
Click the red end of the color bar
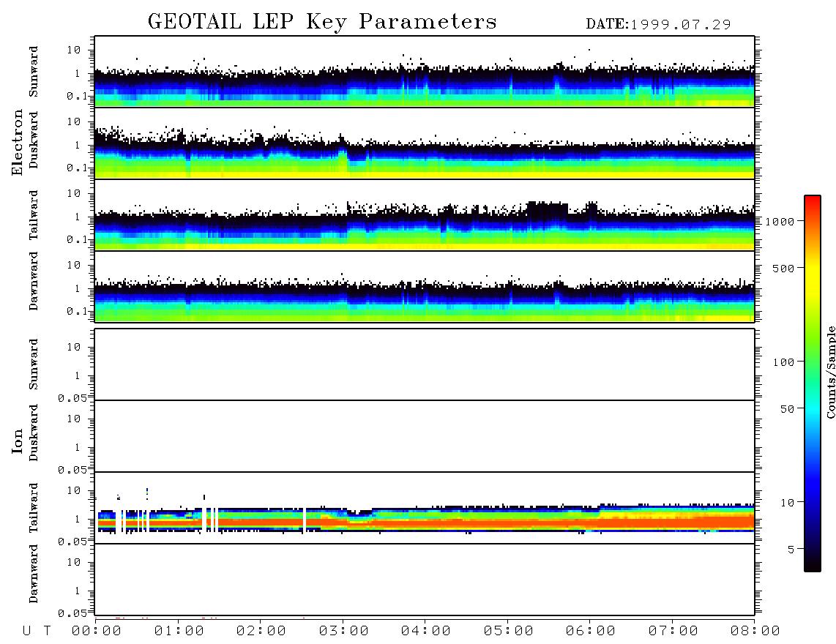click(813, 205)
